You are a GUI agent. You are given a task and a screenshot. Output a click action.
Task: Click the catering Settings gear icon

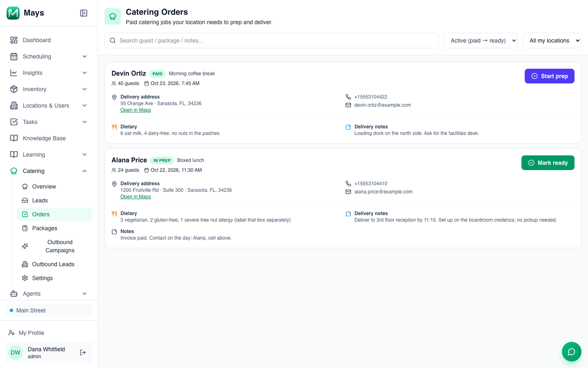click(25, 278)
